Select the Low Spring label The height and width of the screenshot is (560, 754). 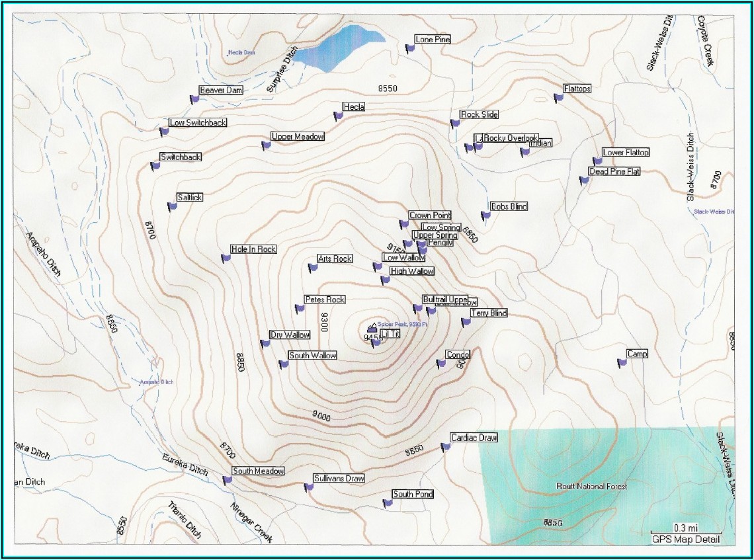coord(441,227)
